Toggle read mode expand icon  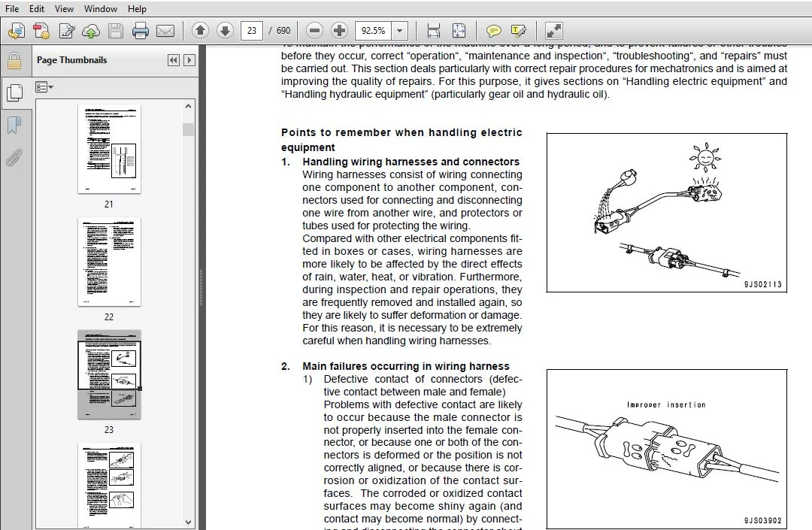click(x=553, y=31)
